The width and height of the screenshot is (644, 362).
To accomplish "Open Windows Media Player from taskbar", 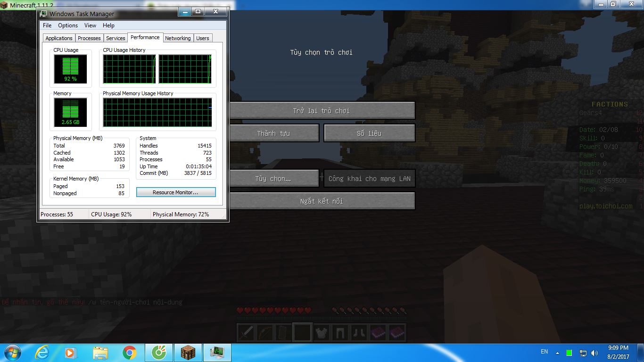I will click(x=70, y=353).
